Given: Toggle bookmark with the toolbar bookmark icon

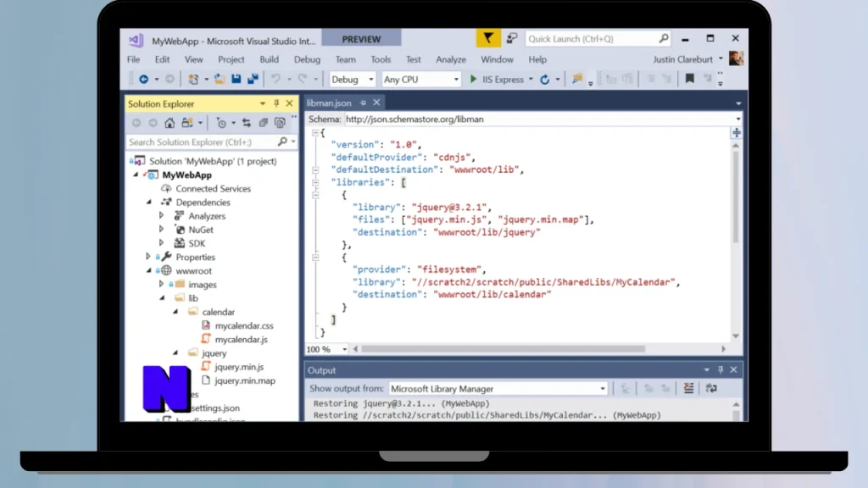Looking at the screenshot, I should click(x=690, y=79).
